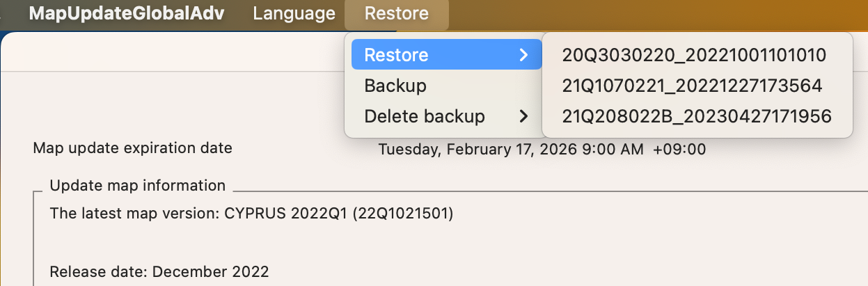Close the Restore menu in the menu bar
This screenshot has height=286, width=868.
[x=396, y=14]
